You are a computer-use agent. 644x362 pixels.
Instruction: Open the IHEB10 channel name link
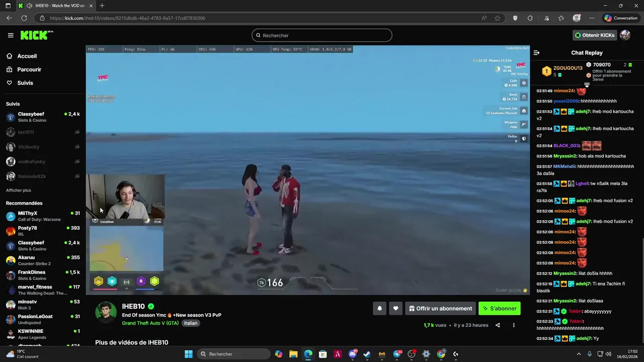133,306
